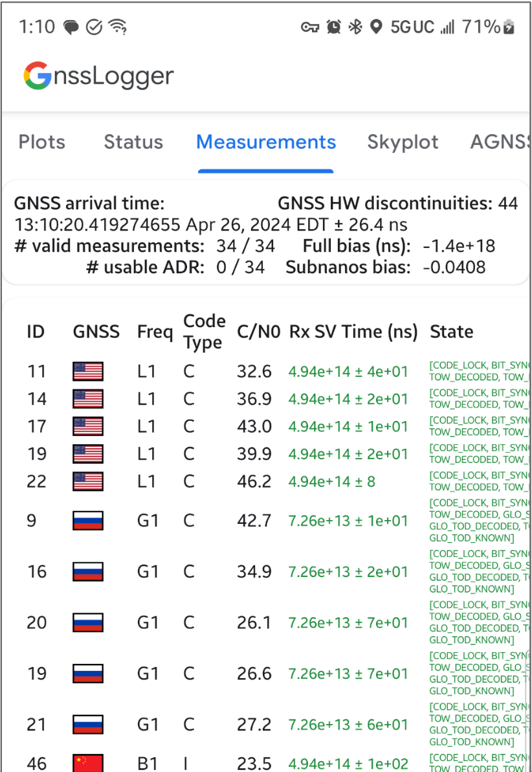The image size is (532, 772).
Task: Tap the Rx SV Time column header
Action: 353,332
